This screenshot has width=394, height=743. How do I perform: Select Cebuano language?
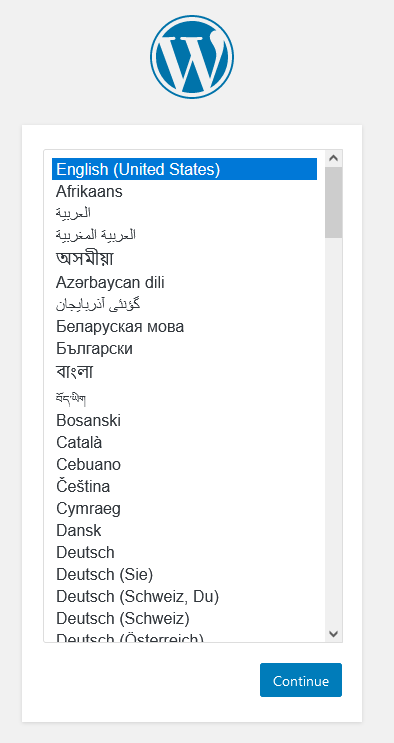[184, 464]
